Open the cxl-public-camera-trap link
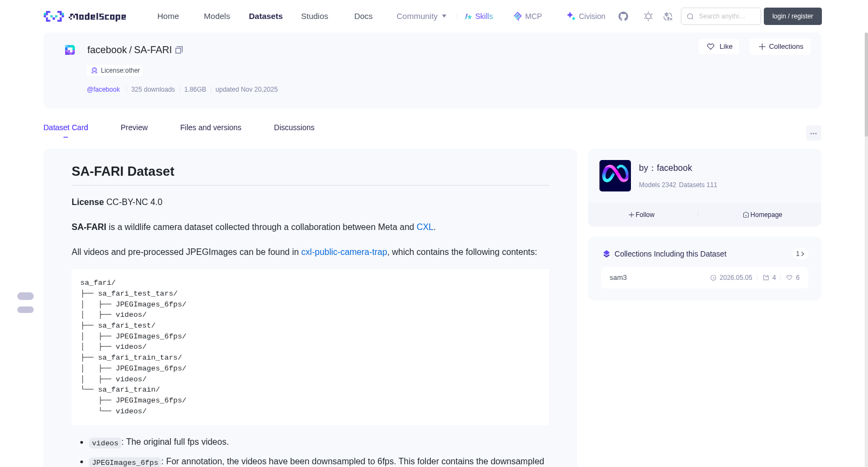Screen dimensions: 868x467 pyautogui.click(x=344, y=252)
